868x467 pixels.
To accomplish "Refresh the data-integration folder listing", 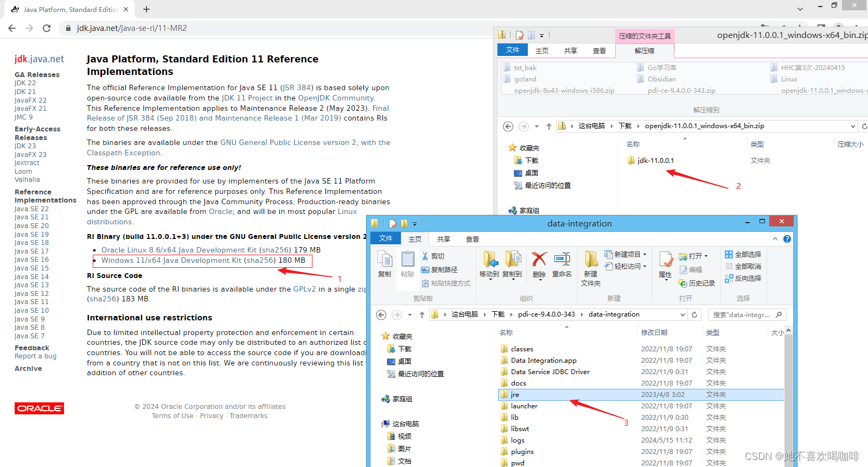I will (694, 314).
